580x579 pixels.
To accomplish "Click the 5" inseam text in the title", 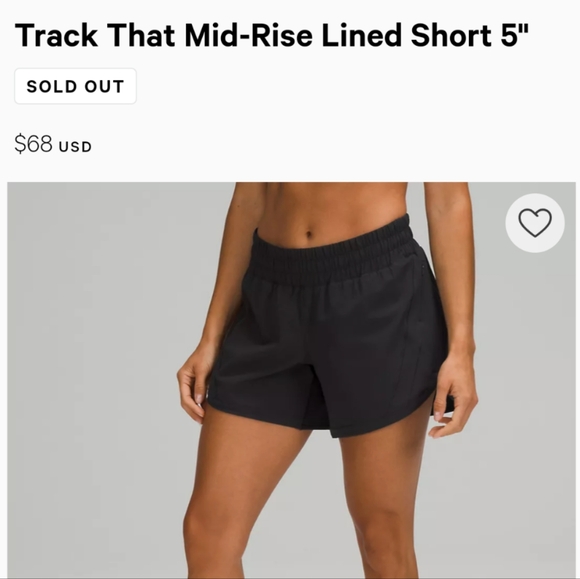I will (x=515, y=34).
